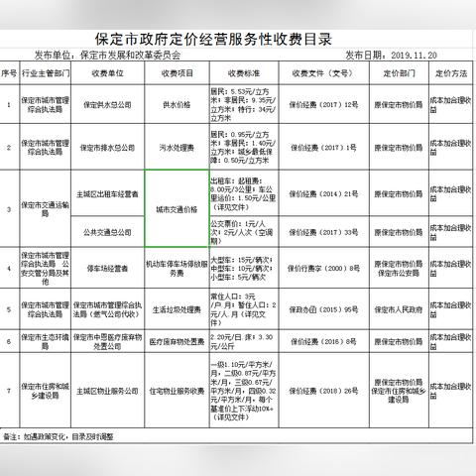
Task: Select the 大型车：15元/辆次 standard cell
Action: coord(244,268)
